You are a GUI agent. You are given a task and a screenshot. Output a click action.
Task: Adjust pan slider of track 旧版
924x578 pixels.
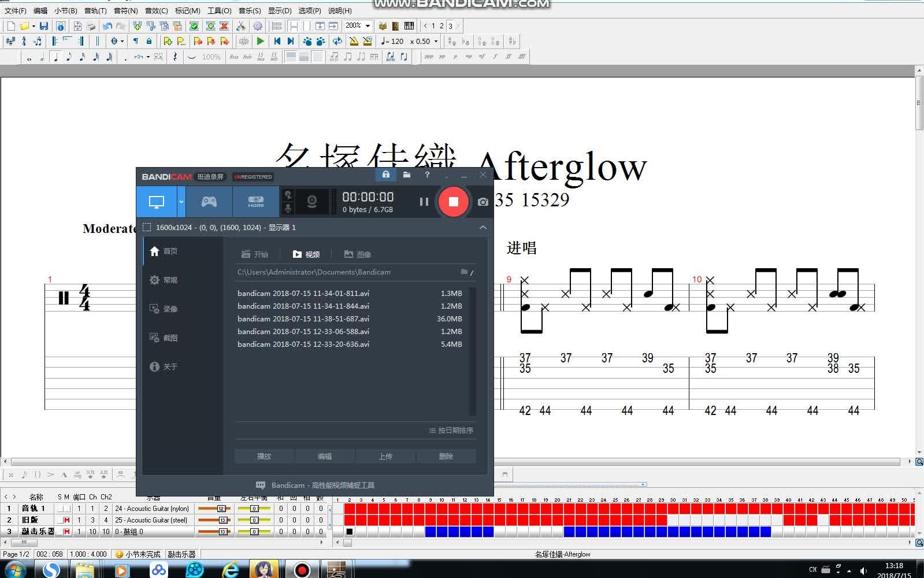(x=254, y=520)
